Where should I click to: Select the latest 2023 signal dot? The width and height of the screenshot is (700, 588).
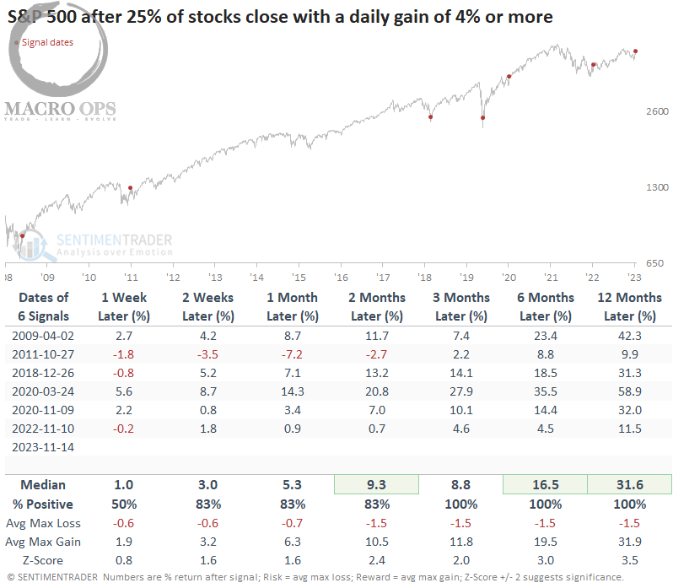(635, 51)
